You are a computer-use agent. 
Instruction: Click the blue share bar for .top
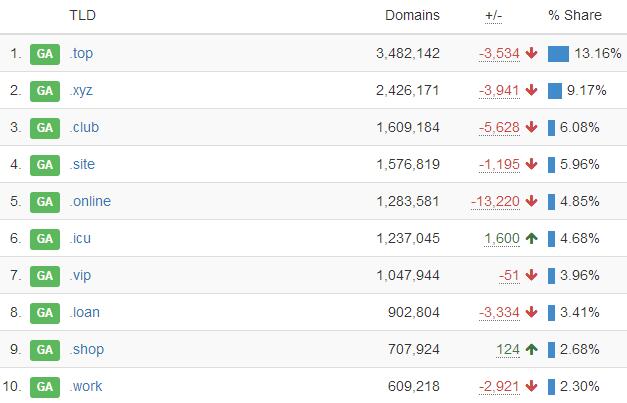[559, 54]
